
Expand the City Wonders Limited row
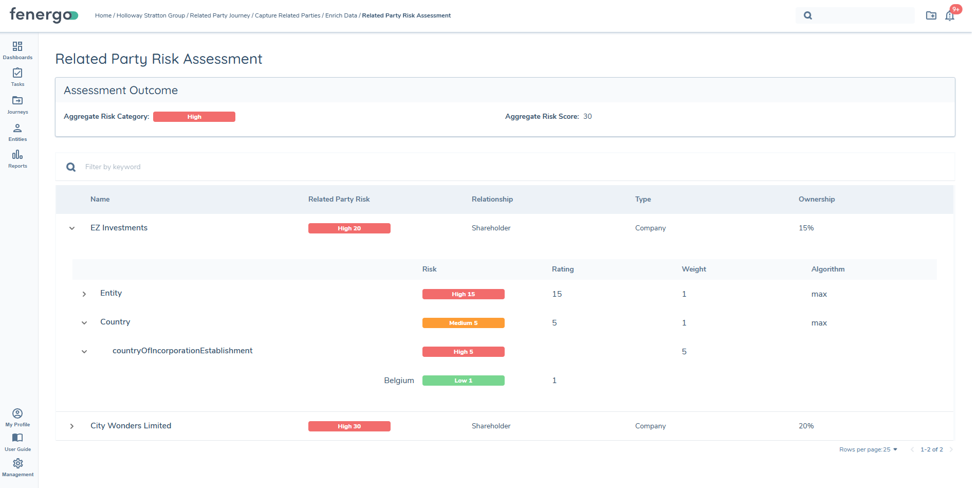71,426
